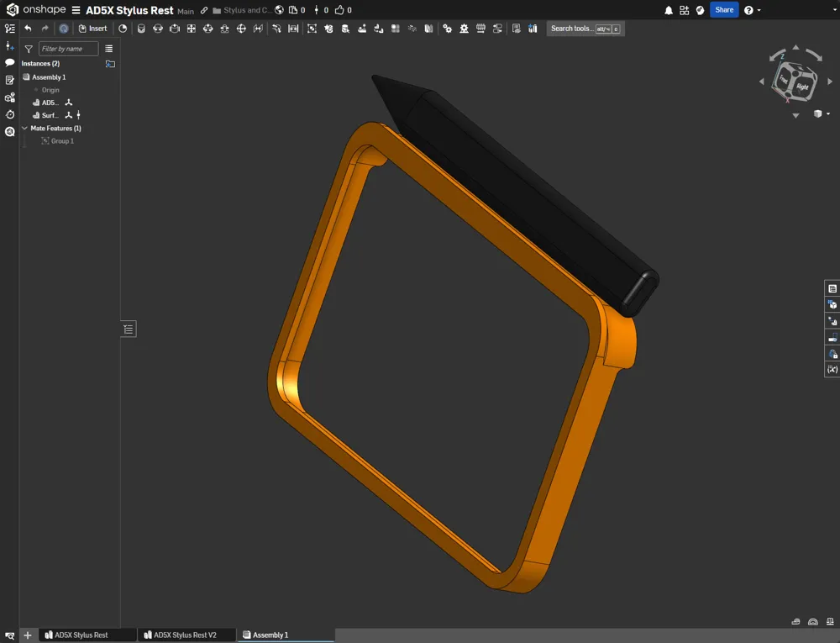Click the Onshape logo icon
The width and height of the screenshot is (840, 643).
(12, 9)
